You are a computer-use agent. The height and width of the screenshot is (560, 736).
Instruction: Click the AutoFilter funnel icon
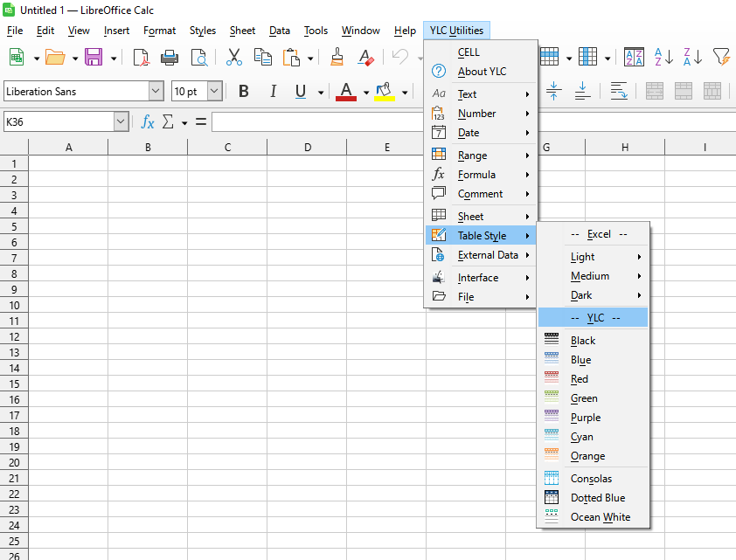coord(720,58)
